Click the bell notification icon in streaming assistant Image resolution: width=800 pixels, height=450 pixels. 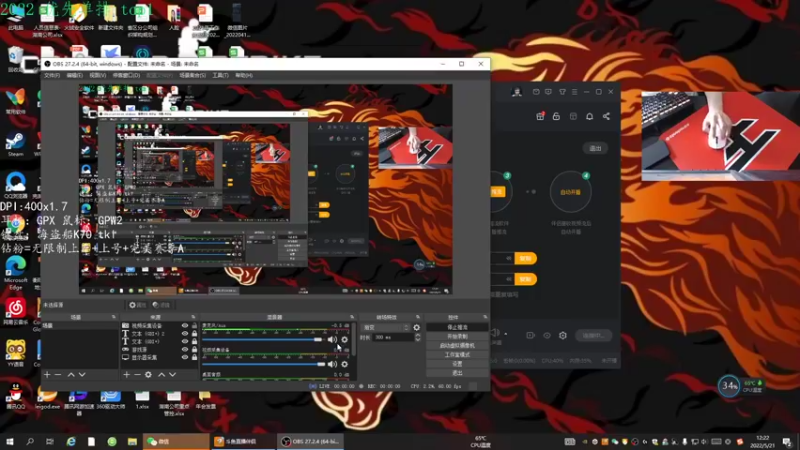point(589,116)
